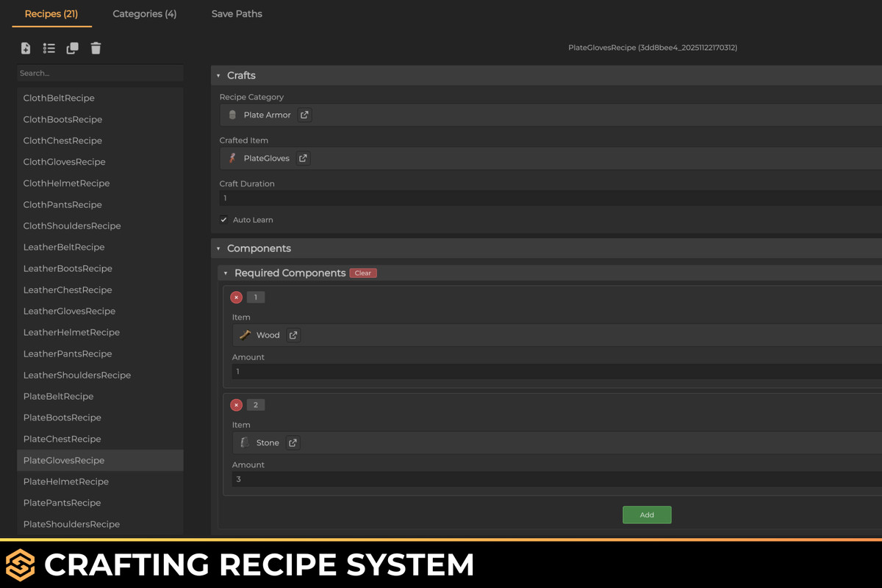Collapse the Components section
This screenshot has height=588, width=882.
coord(218,248)
